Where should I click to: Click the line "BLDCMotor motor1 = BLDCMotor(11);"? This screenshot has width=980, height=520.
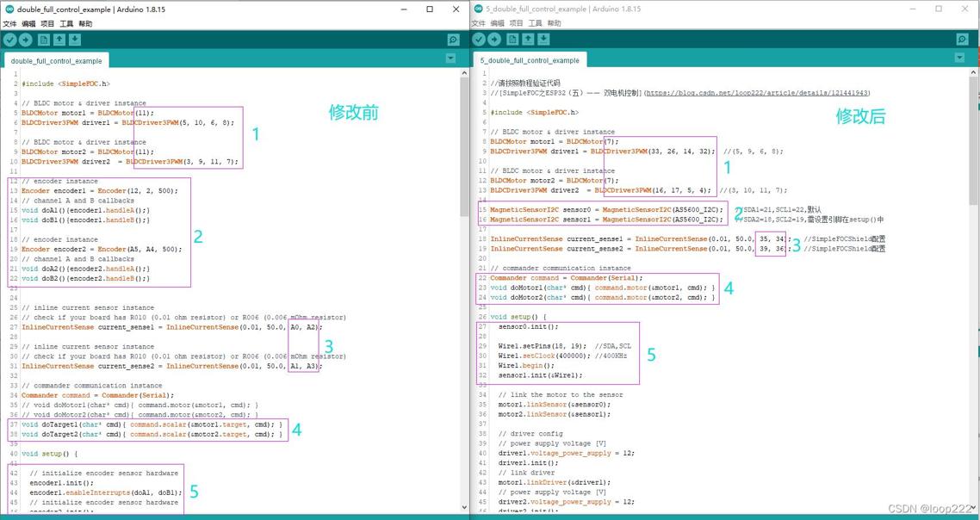pos(88,113)
